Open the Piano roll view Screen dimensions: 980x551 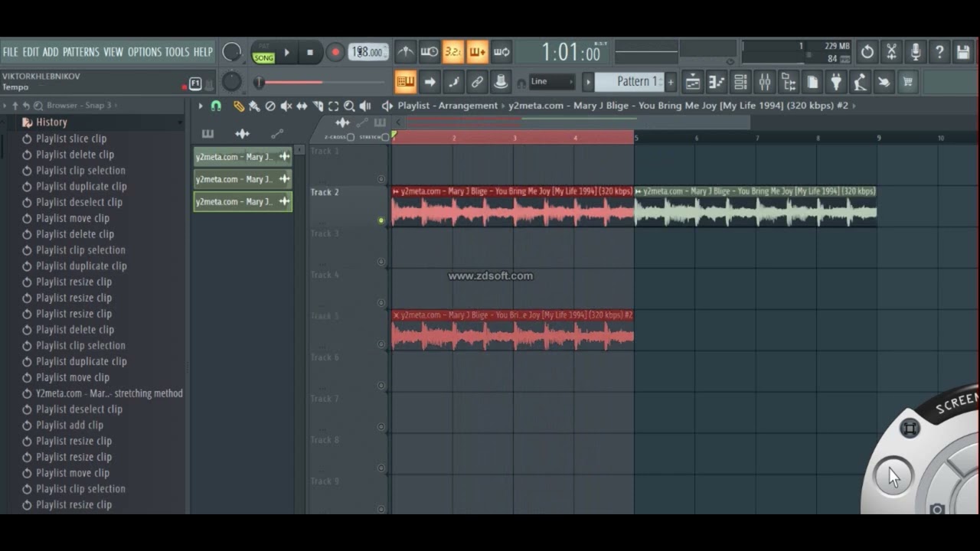(x=717, y=81)
